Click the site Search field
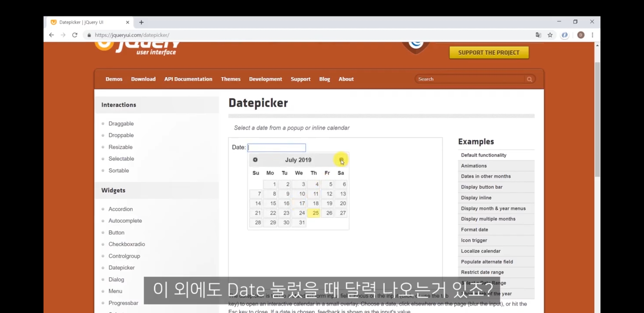This screenshot has width=644, height=313. pyautogui.click(x=470, y=79)
